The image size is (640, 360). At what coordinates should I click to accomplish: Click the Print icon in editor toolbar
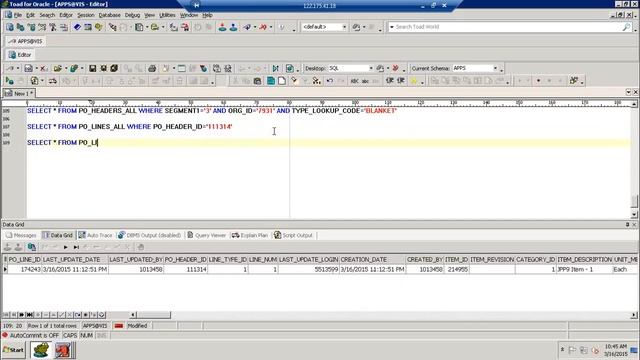[152, 68]
